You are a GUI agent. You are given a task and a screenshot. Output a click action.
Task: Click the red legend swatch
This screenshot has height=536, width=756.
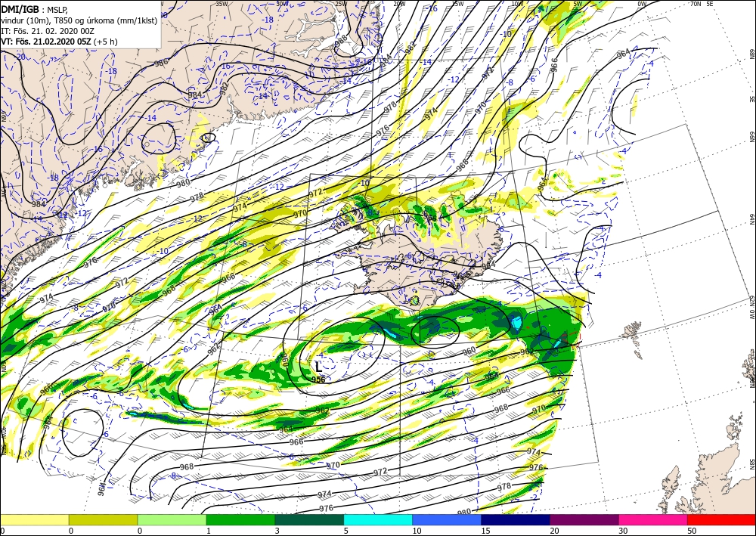coord(722,519)
